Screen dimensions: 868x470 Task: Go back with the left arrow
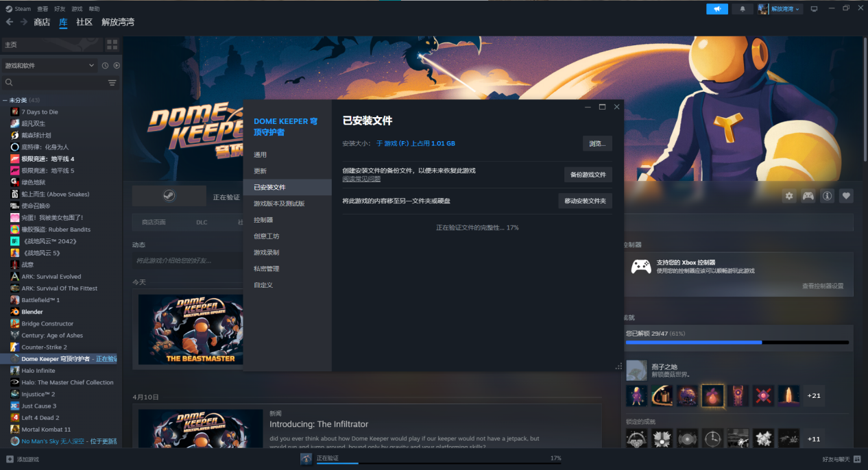point(10,22)
